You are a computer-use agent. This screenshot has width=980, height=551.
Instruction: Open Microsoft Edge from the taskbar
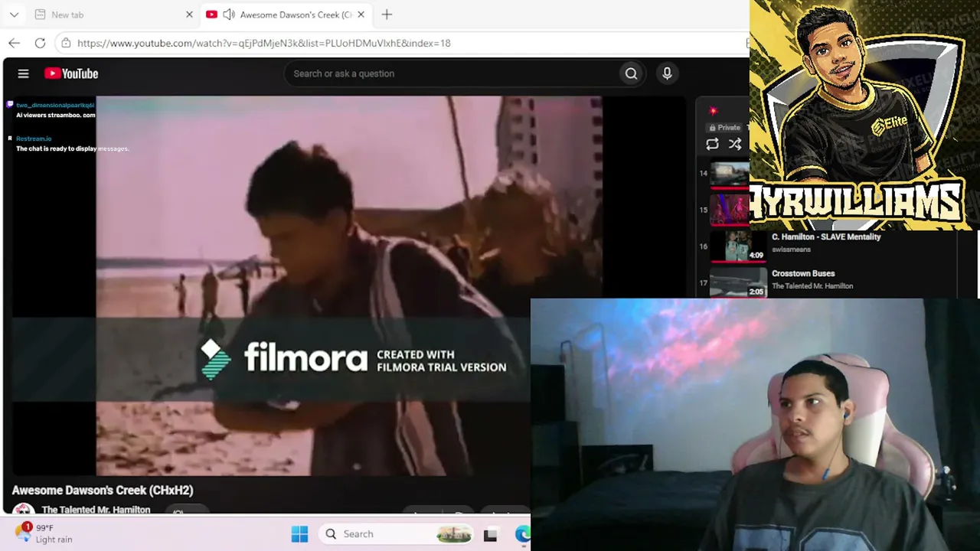523,534
